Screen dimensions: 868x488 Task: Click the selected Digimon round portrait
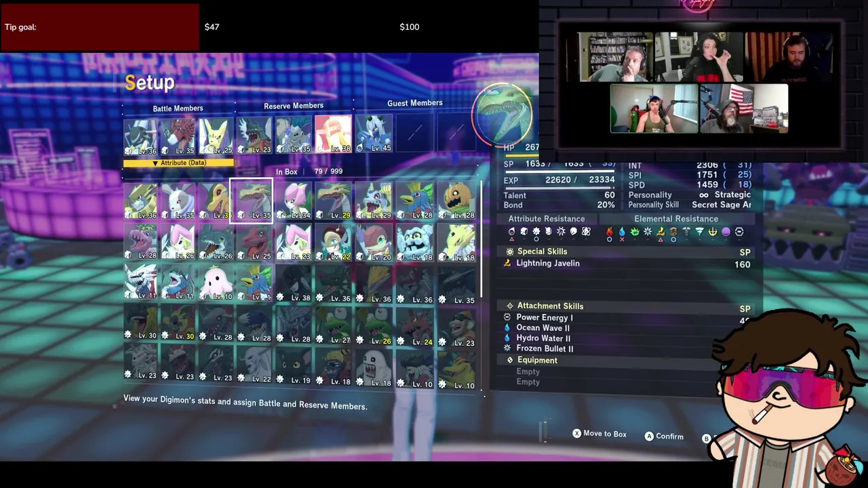(502, 115)
